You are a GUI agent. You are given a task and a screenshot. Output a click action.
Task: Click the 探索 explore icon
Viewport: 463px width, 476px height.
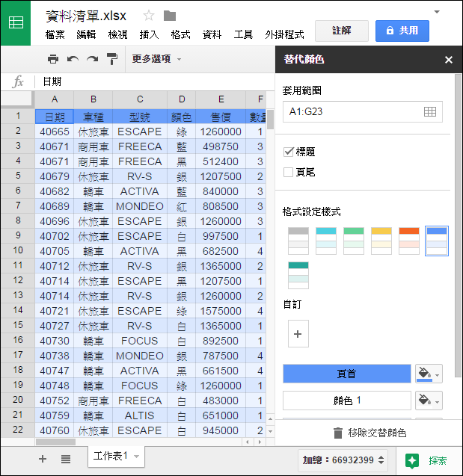pos(412,460)
